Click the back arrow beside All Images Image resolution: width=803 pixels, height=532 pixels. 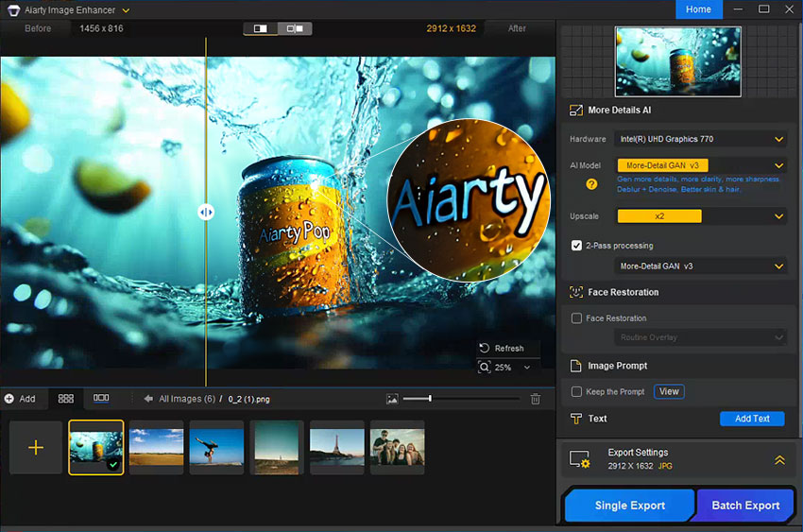click(x=148, y=399)
